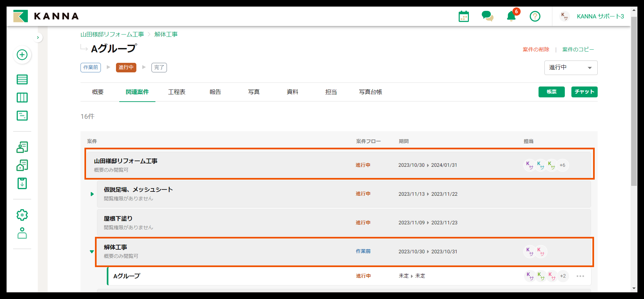Image resolution: width=644 pixels, height=299 pixels.
Task: Open the calendar icon in the header
Action: pyautogui.click(x=463, y=16)
